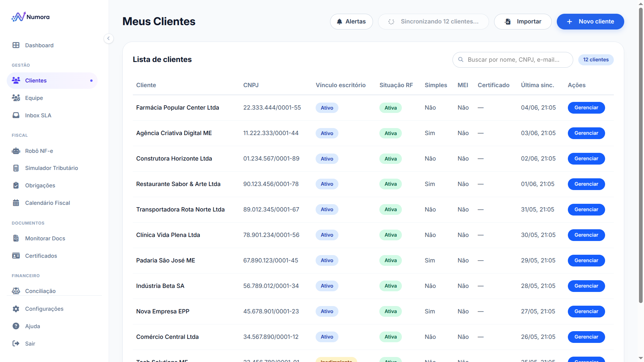
Task: Click Simulador Tributário calculator icon
Action: click(16, 168)
